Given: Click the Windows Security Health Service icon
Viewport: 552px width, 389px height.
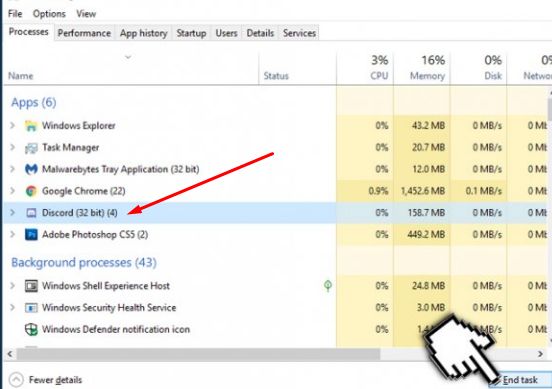Looking at the screenshot, I should (x=31, y=308).
